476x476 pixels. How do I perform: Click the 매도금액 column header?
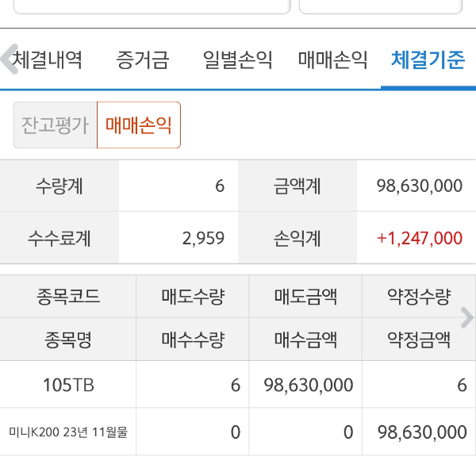click(x=305, y=297)
